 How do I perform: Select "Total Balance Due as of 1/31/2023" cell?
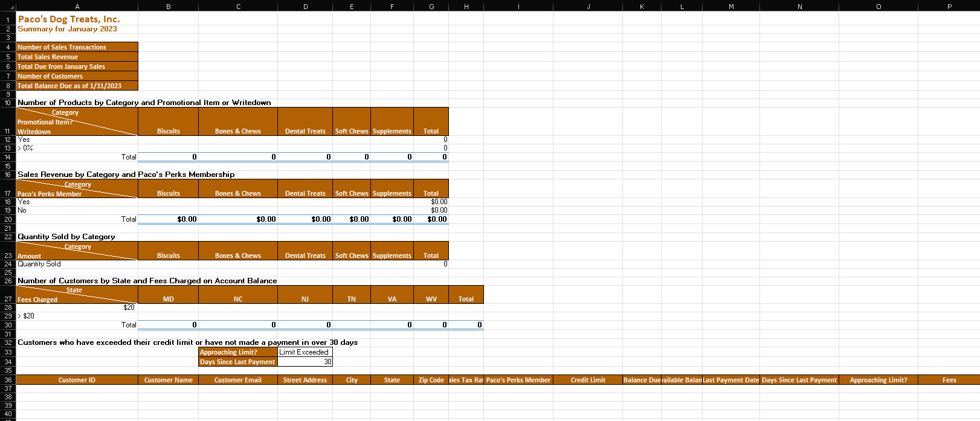77,86
